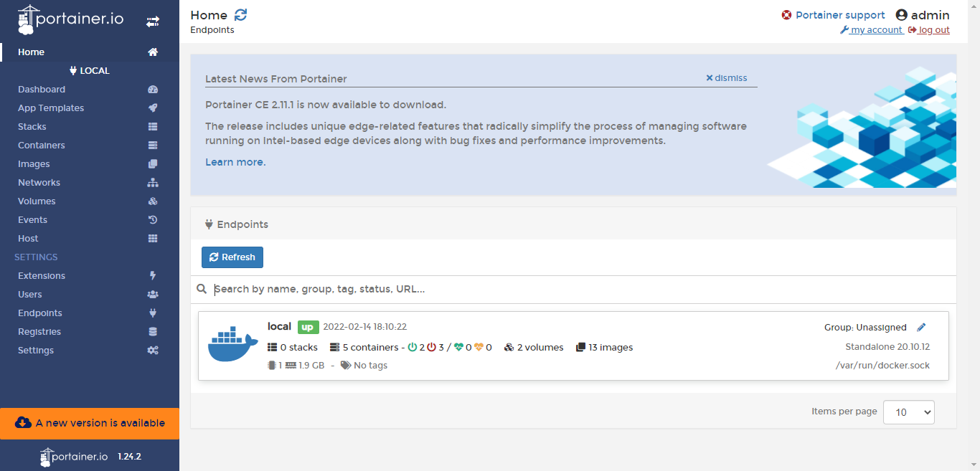Click the 13 images count
This screenshot has height=471, width=980.
(604, 348)
